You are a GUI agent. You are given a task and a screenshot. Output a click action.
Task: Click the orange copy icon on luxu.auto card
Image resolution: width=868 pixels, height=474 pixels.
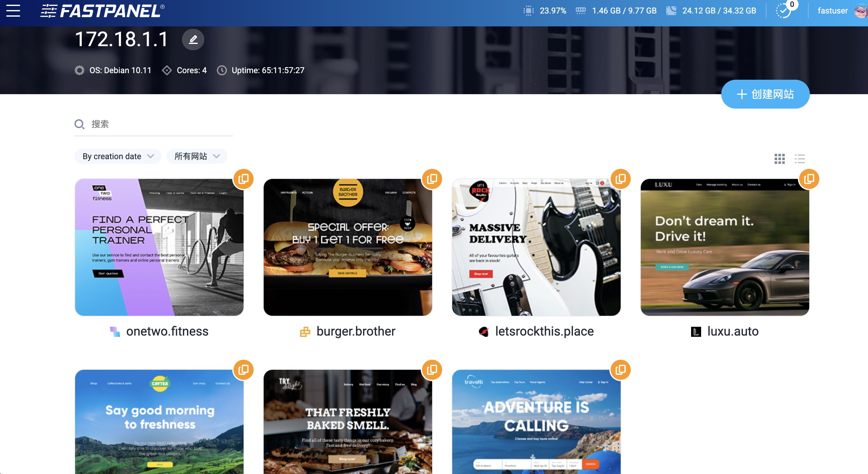click(809, 179)
